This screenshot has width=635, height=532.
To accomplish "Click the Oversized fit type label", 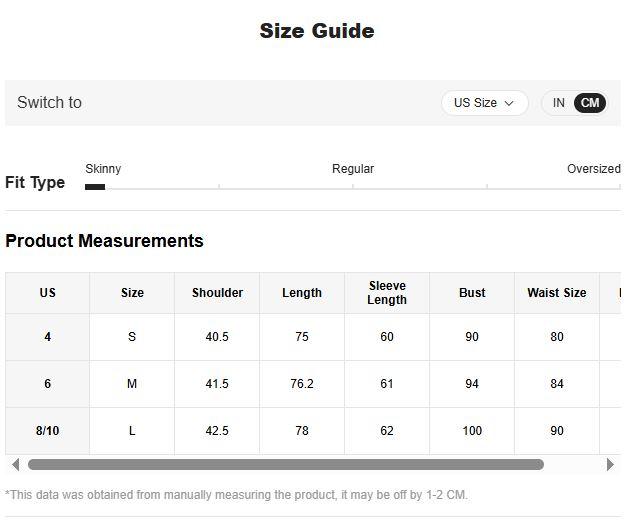I will (593, 169).
